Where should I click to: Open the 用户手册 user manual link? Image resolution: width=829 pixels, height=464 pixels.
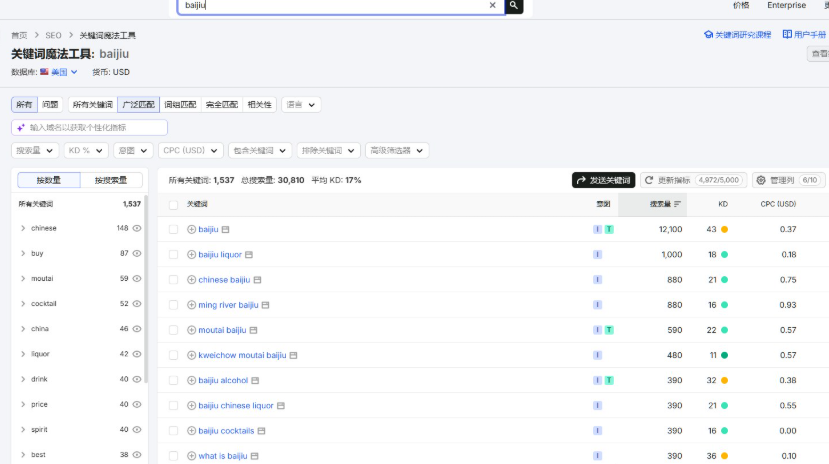(x=804, y=35)
